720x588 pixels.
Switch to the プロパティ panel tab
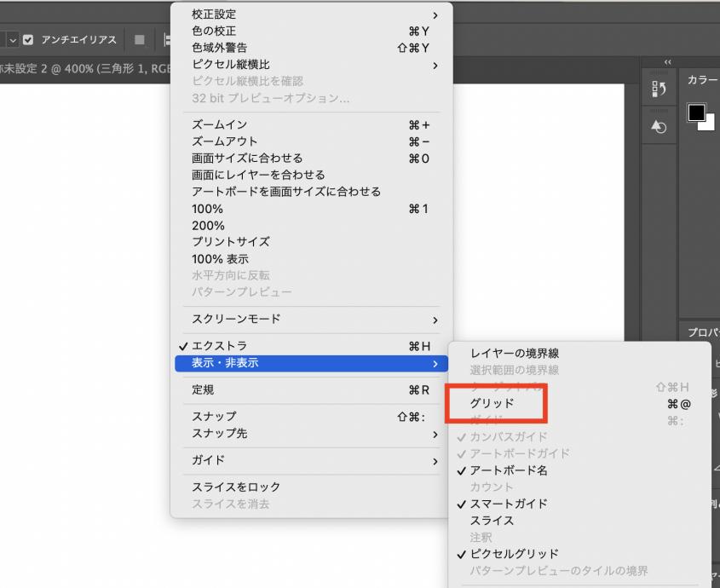tap(703, 332)
